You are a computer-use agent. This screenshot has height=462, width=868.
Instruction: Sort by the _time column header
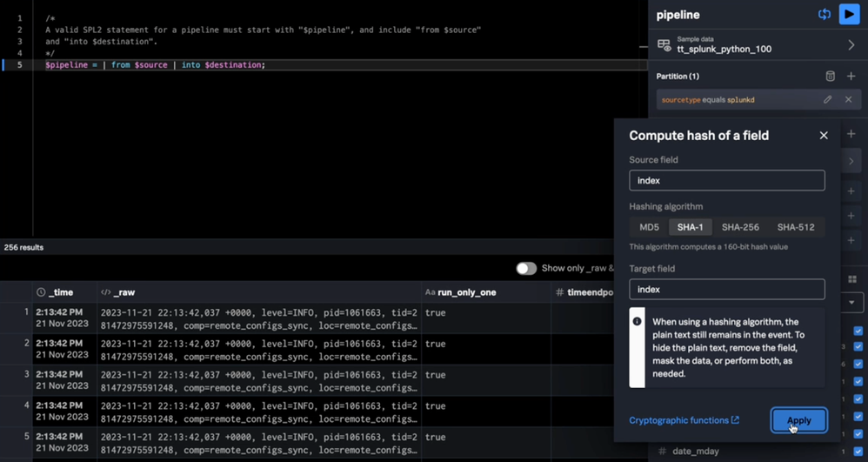pyautogui.click(x=61, y=292)
